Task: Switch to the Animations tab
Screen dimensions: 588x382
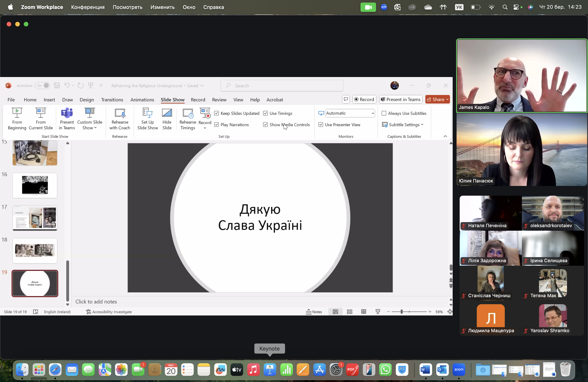Action: pyautogui.click(x=142, y=100)
